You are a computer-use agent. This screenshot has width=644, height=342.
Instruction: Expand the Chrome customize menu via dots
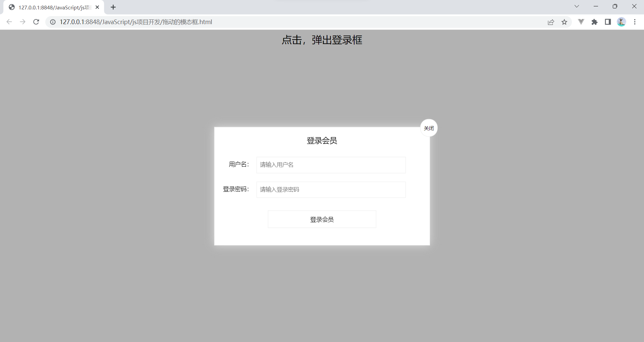[635, 22]
